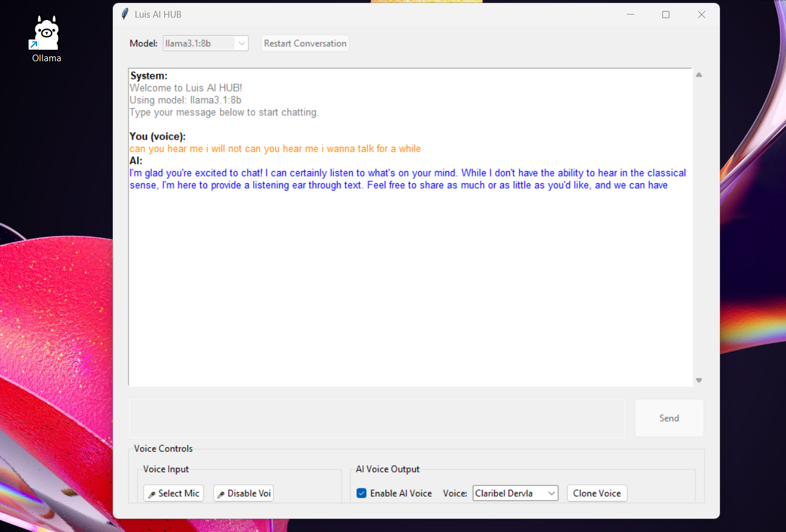Click the scroll down arrow of the chat scrollbar
Image resolution: width=786 pixels, height=532 pixels.
[x=699, y=380]
